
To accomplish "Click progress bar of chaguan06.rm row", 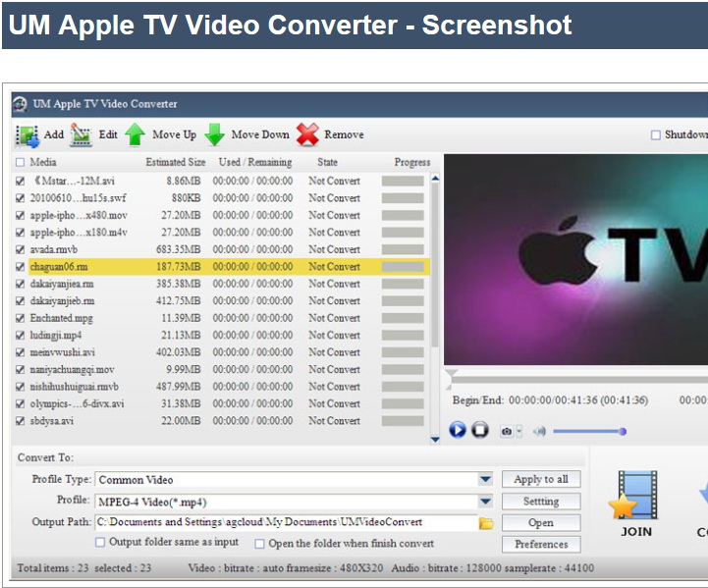I will pos(403,267).
